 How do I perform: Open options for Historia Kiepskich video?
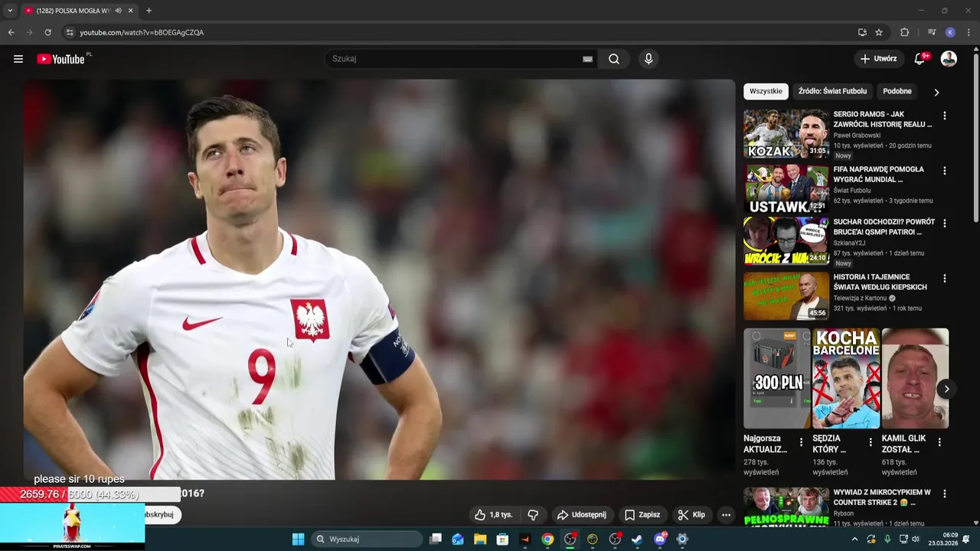[944, 279]
